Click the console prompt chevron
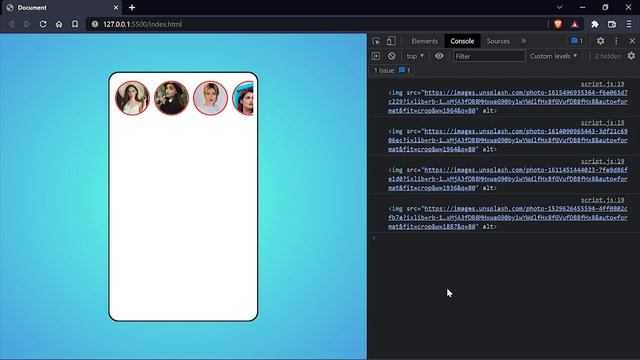The image size is (640, 360). [374, 238]
